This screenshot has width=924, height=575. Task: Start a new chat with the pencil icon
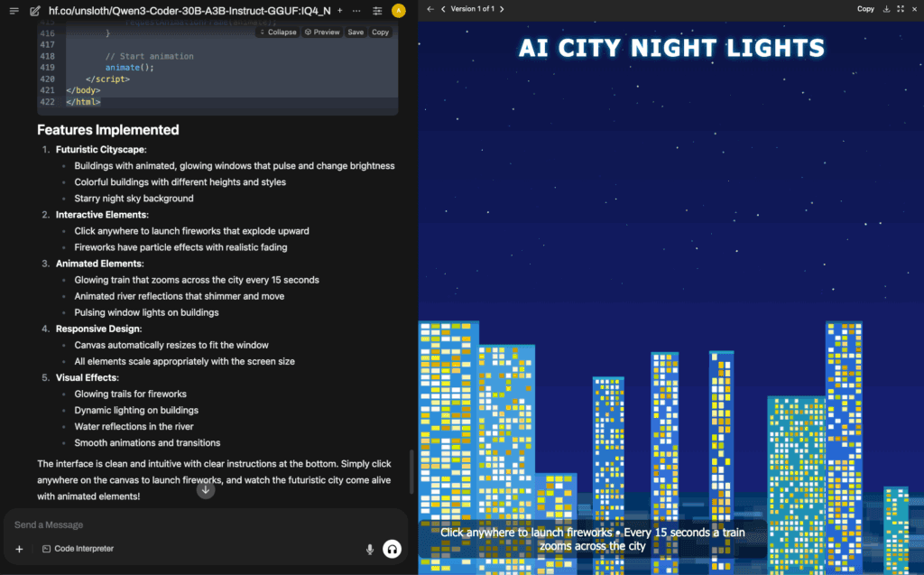click(x=35, y=11)
